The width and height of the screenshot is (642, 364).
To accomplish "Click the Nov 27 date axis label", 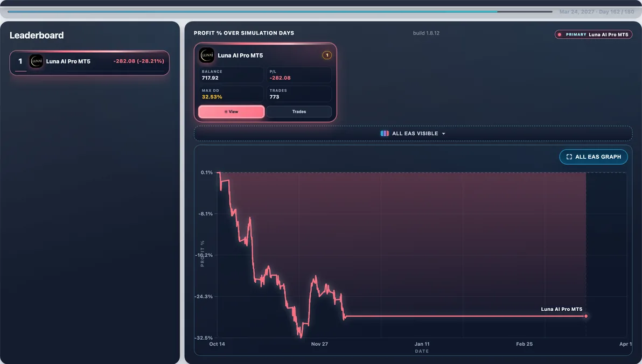I will click(319, 344).
